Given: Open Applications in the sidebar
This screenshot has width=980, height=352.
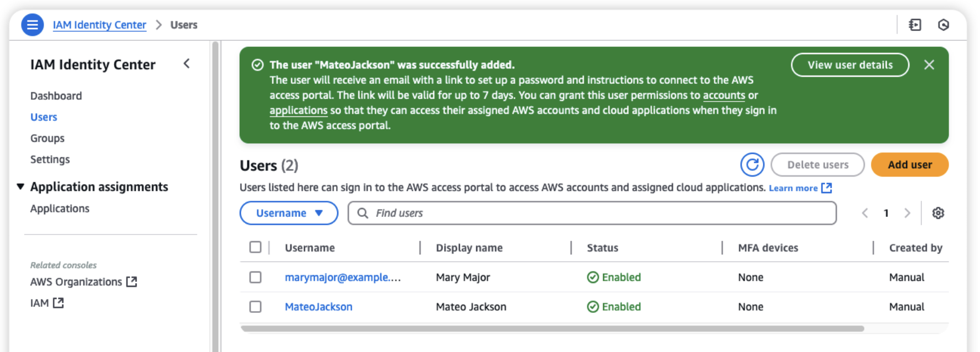Looking at the screenshot, I should coord(60,209).
